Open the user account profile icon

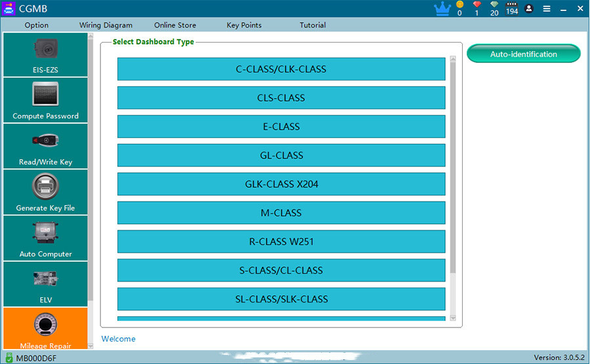[528, 9]
